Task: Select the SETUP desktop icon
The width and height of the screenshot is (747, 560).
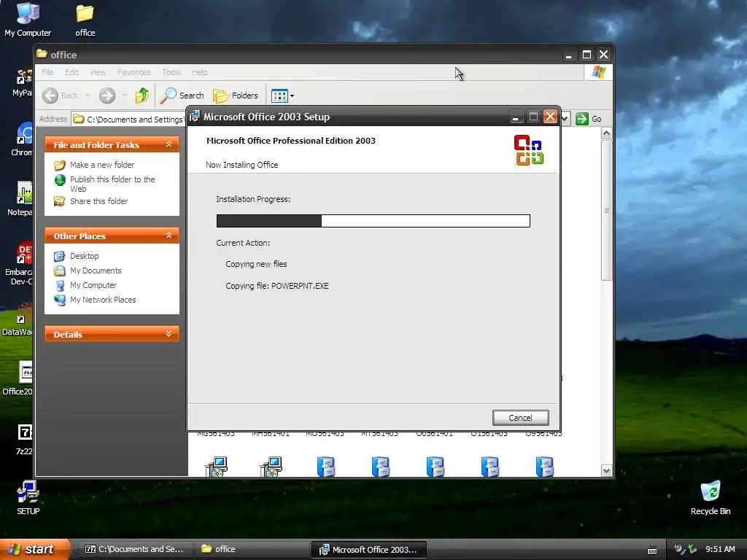Action: 28,497
